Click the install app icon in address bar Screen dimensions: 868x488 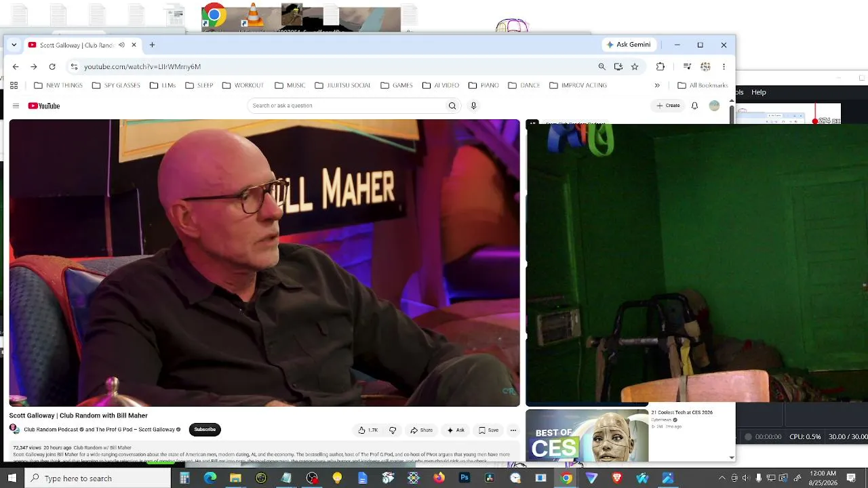point(618,66)
